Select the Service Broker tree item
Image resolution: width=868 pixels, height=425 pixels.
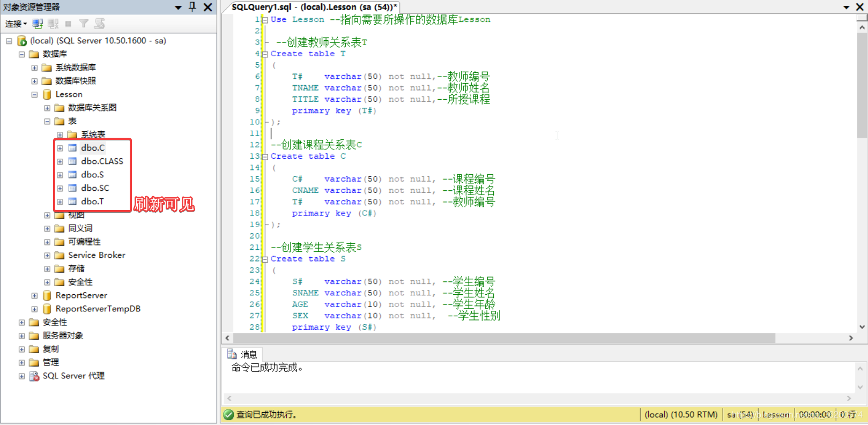pyautogui.click(x=97, y=255)
